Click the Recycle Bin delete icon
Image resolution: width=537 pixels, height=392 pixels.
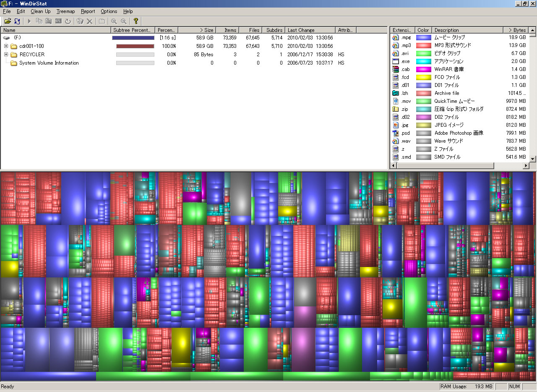pos(80,21)
